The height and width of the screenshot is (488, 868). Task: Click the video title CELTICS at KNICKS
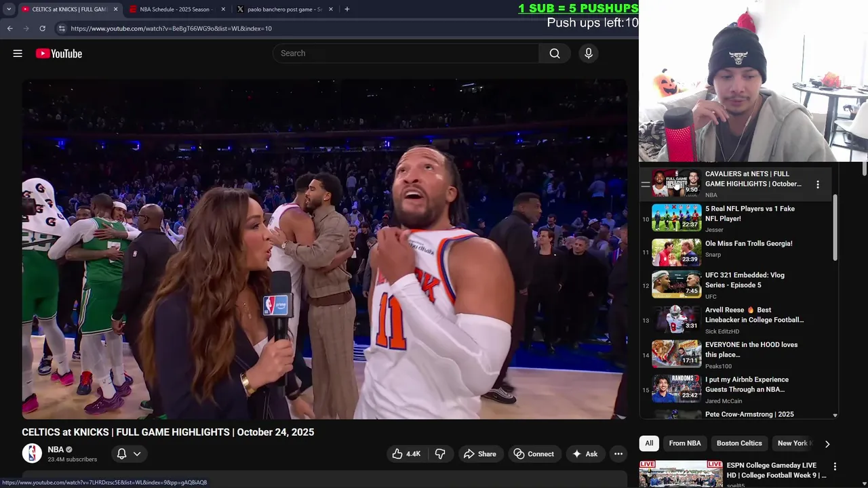pos(167,432)
